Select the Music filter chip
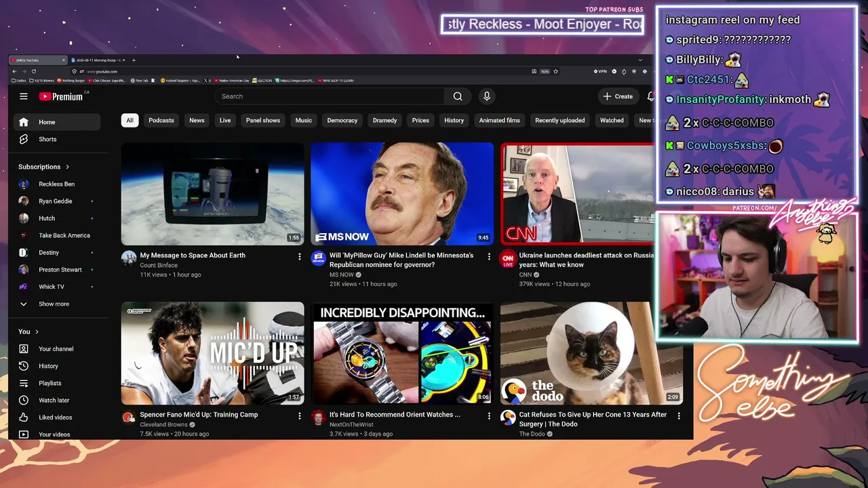 [x=304, y=121]
